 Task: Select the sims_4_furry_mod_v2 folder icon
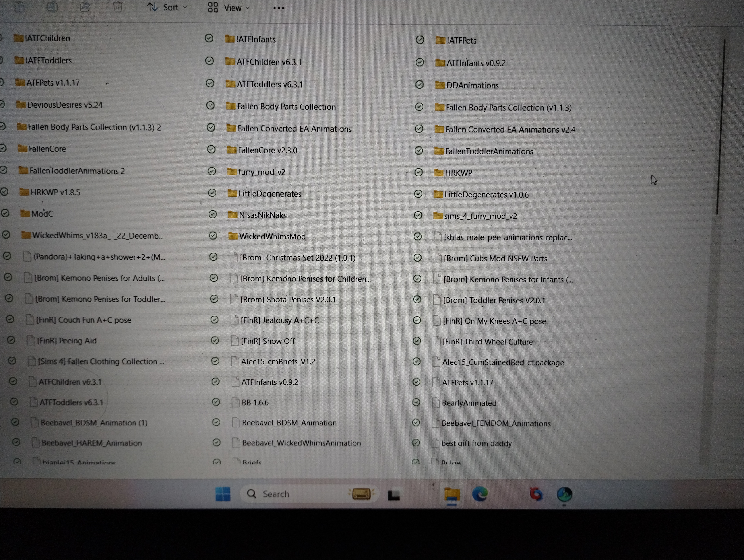(x=438, y=215)
